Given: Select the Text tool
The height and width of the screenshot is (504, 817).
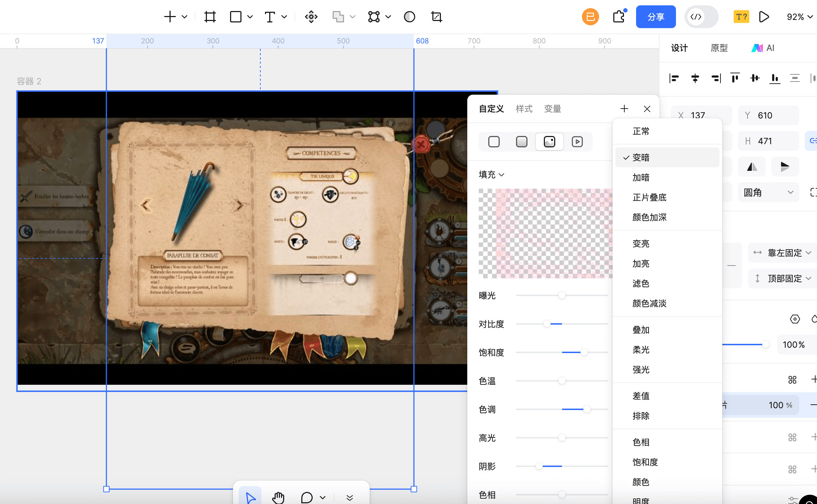Looking at the screenshot, I should 270,17.
